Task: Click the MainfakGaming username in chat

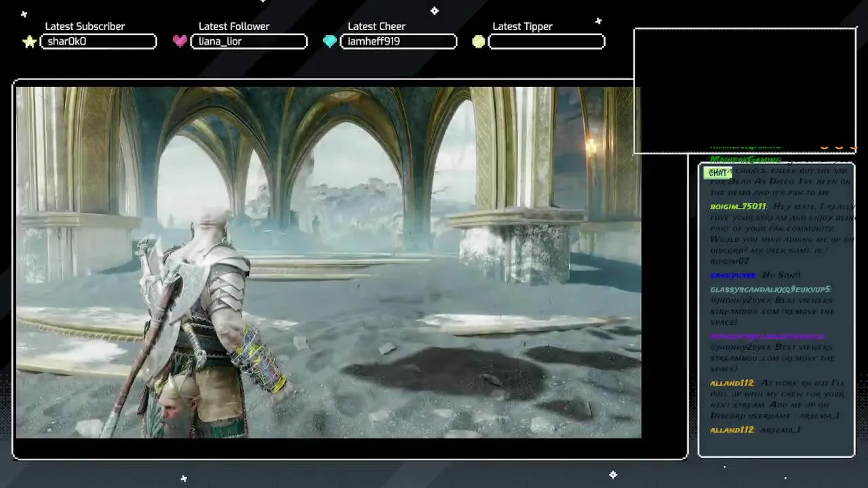Action: (745, 160)
